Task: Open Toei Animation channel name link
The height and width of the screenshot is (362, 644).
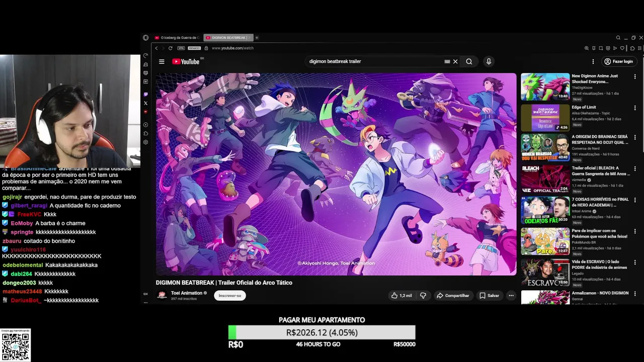Action: pos(187,293)
